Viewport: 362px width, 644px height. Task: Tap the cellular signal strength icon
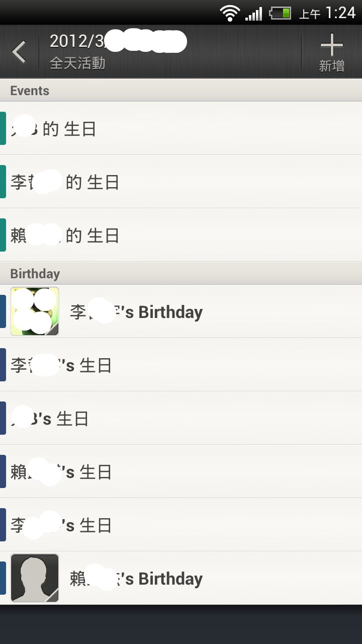[254, 14]
